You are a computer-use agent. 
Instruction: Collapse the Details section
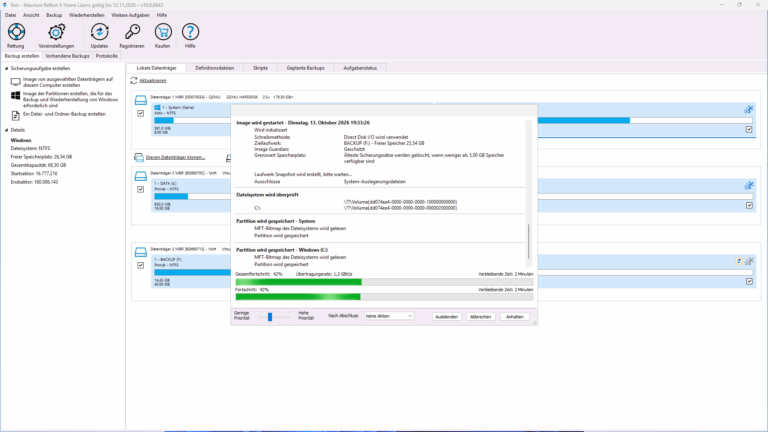6,130
